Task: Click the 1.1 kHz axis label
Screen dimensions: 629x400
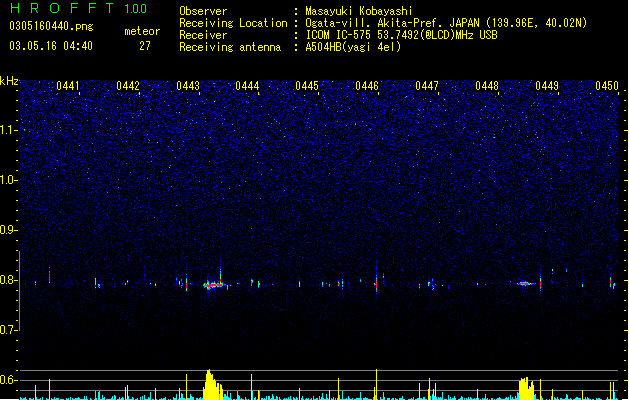Action: tap(9, 130)
